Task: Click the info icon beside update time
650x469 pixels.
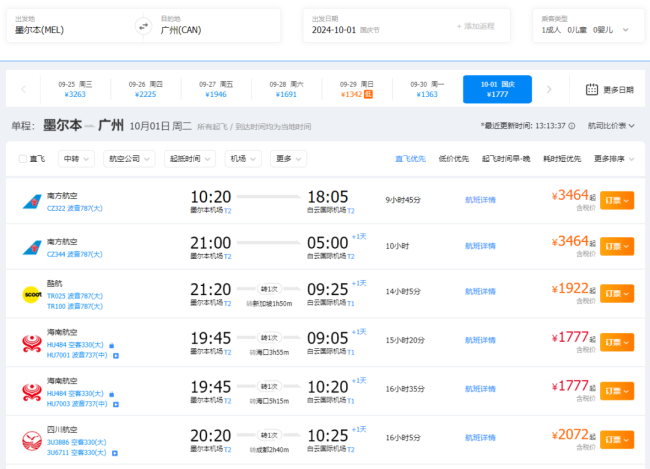Action: point(573,126)
